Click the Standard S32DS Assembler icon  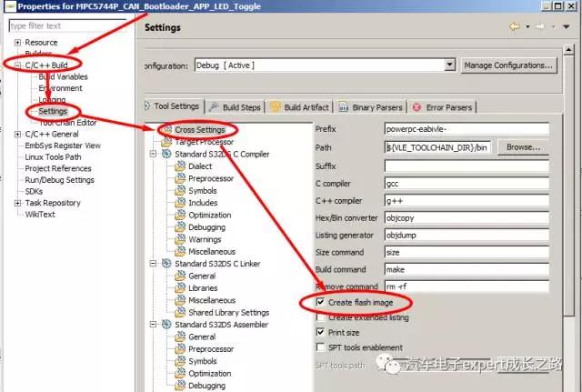coord(166,324)
